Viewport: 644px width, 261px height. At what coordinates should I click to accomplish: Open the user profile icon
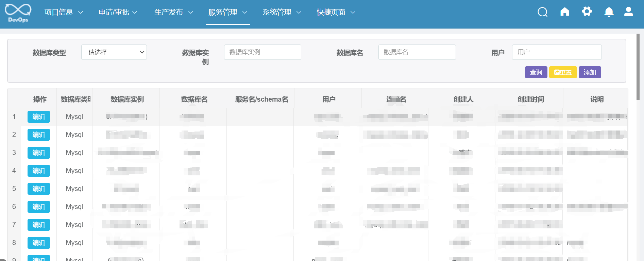(x=629, y=12)
